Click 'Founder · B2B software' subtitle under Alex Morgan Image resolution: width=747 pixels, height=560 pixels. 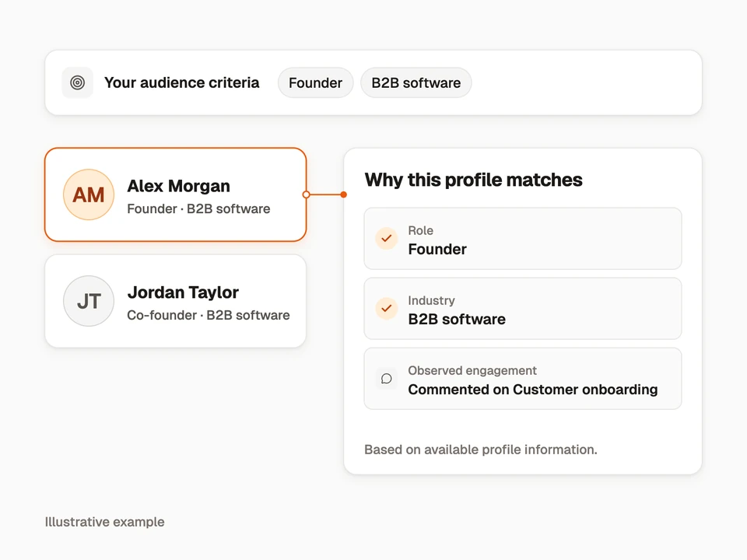(198, 208)
